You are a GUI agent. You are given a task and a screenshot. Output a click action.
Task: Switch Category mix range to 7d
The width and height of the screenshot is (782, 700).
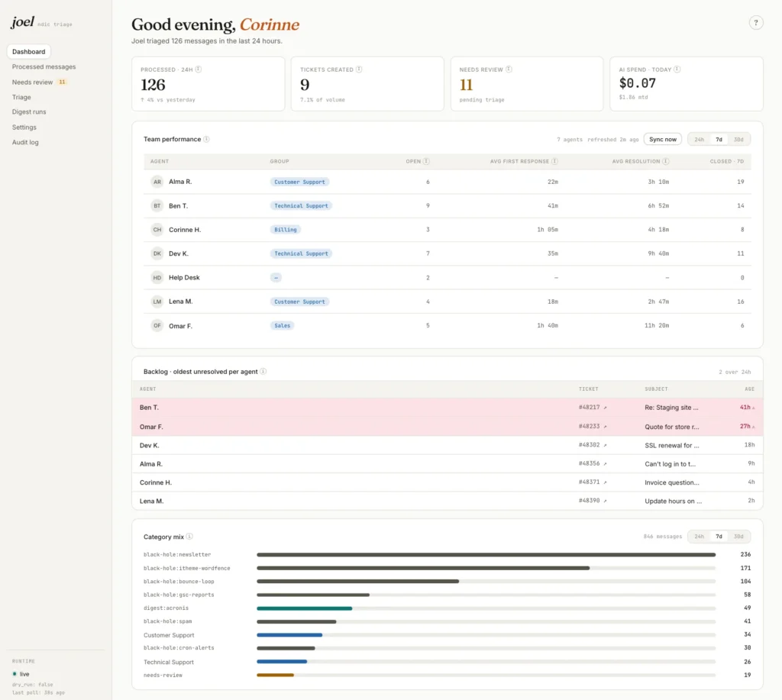[719, 537]
